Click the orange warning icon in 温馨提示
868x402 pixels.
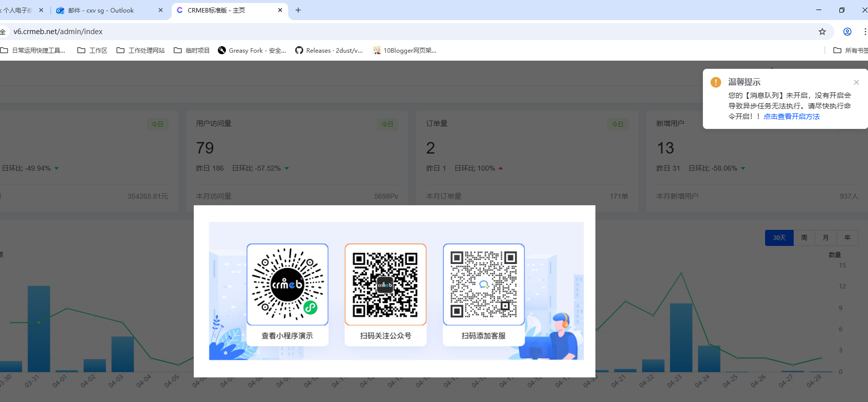(716, 82)
